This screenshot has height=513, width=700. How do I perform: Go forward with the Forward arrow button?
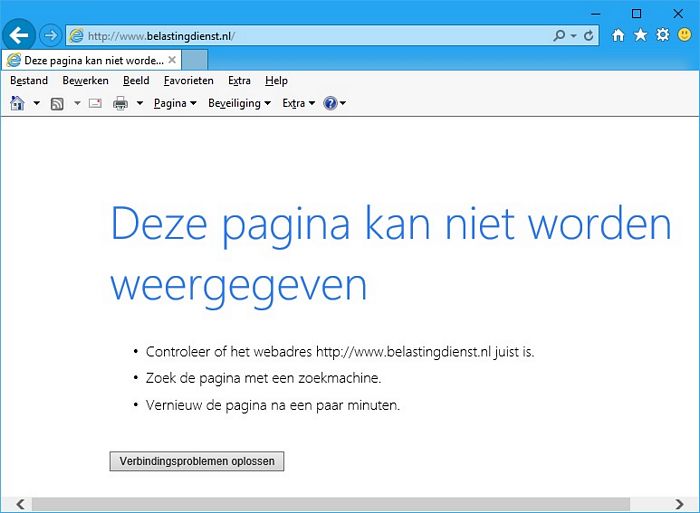pos(50,35)
